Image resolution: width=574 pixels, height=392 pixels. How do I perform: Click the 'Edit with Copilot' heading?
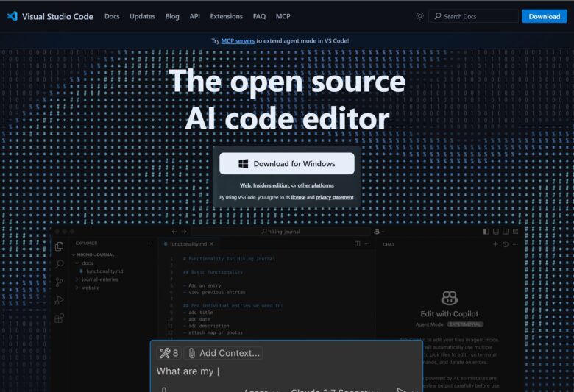pos(450,313)
